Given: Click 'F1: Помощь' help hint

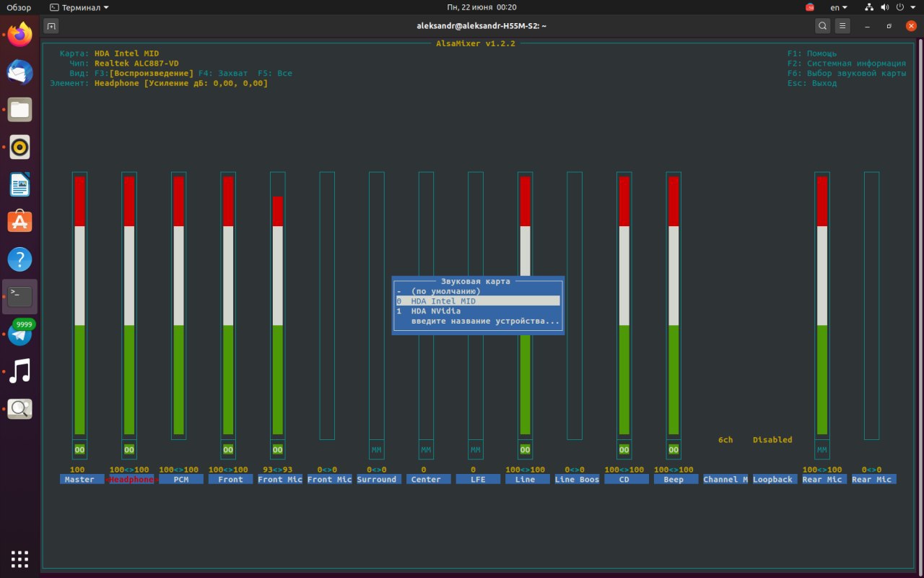Looking at the screenshot, I should [812, 53].
